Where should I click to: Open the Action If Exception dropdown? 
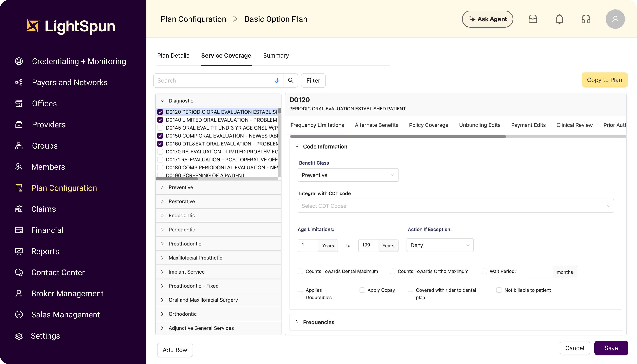pyautogui.click(x=440, y=245)
